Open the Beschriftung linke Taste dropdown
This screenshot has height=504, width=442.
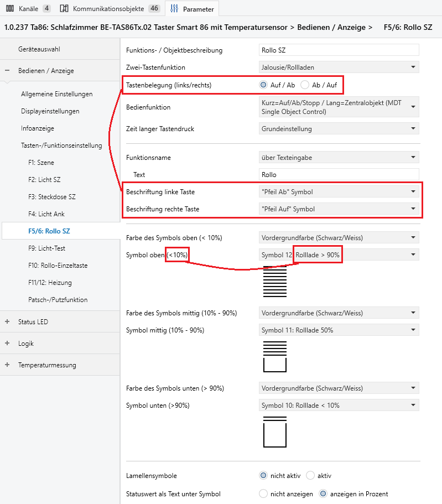[339, 192]
